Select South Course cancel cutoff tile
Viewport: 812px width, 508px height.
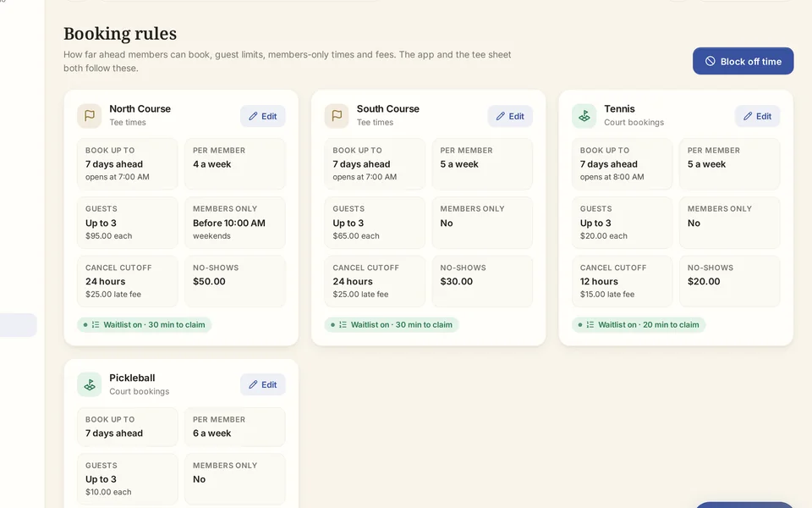[375, 281]
